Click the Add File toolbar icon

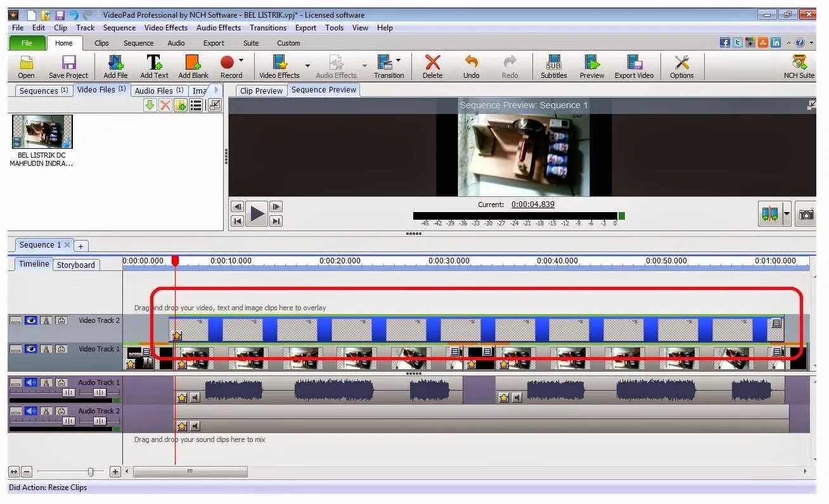(115, 66)
